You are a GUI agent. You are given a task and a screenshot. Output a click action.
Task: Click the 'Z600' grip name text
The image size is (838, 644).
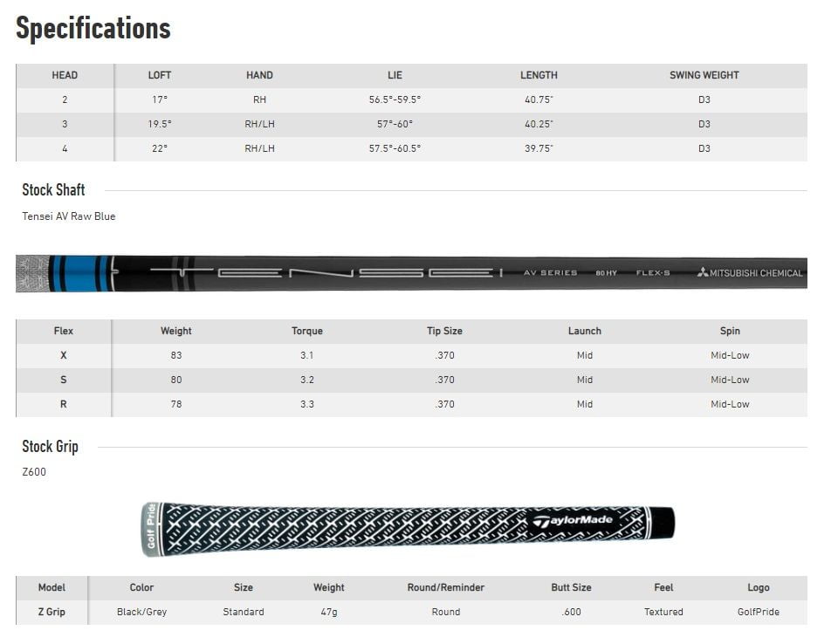[x=34, y=472]
